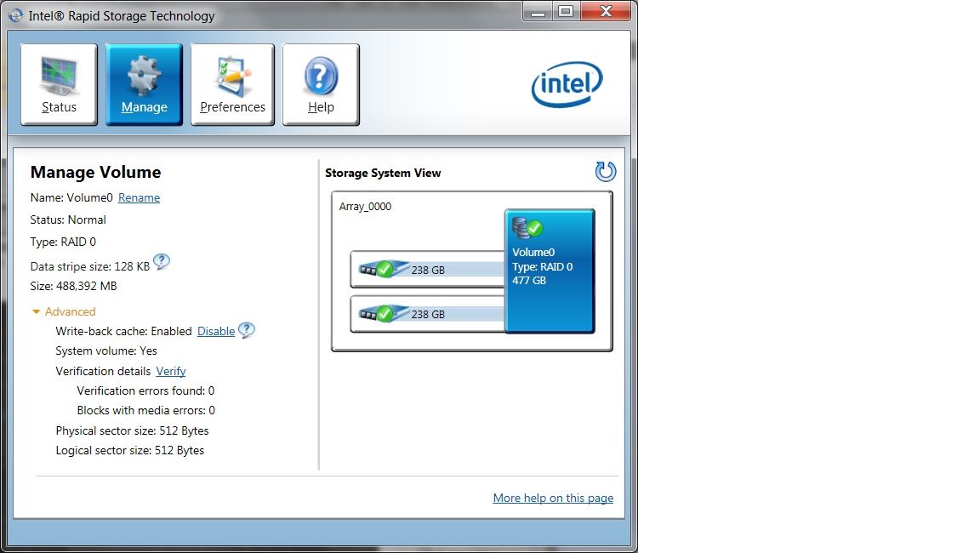Open More help on this page

click(553, 498)
